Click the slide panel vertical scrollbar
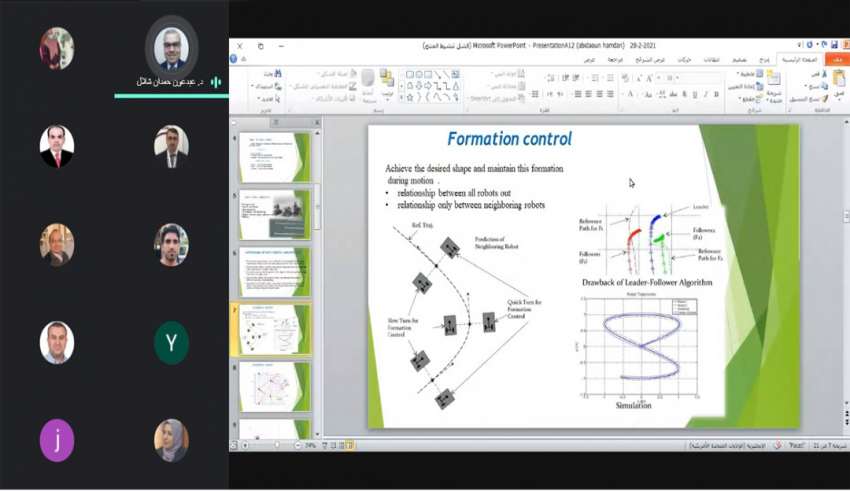Viewport: 850px width, 491px height. pos(318,284)
